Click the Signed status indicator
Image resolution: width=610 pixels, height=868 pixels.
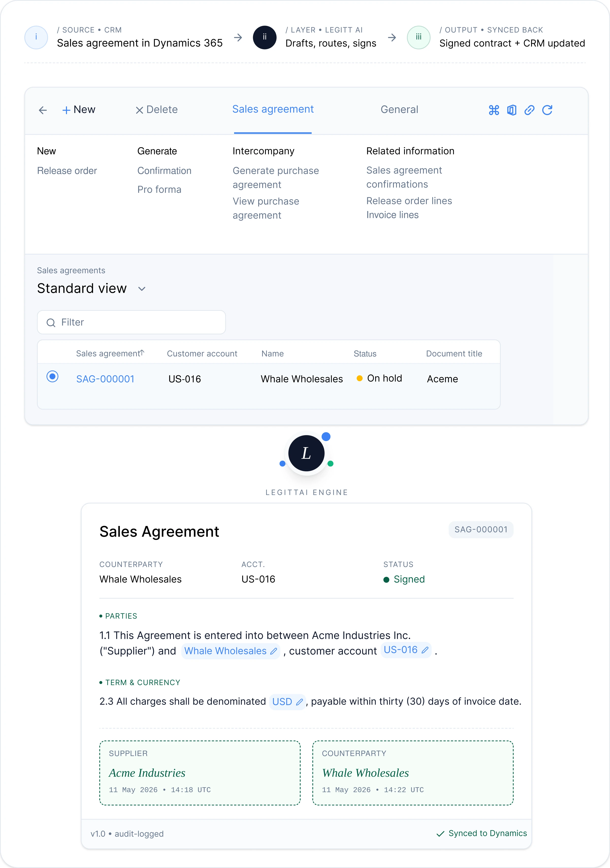click(404, 579)
